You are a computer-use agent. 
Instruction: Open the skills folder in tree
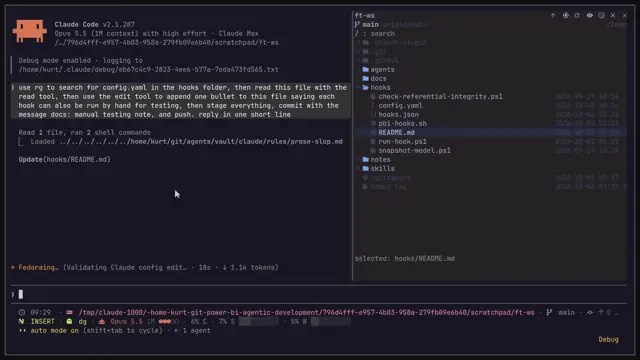pos(382,169)
